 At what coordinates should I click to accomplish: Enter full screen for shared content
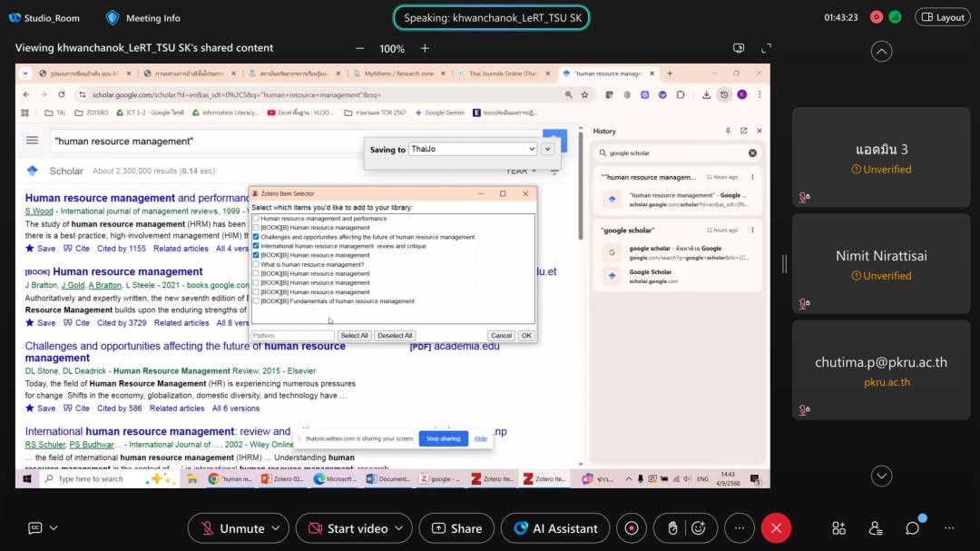coord(766,48)
